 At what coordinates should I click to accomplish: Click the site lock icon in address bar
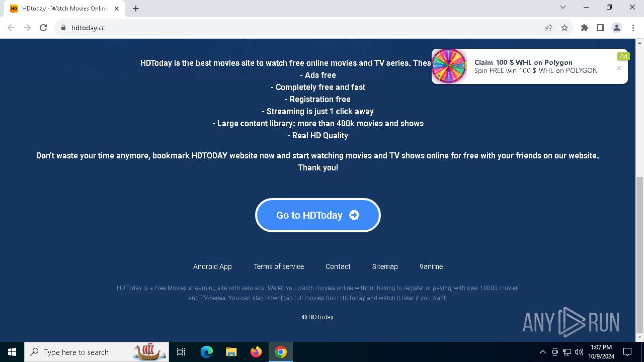click(63, 28)
